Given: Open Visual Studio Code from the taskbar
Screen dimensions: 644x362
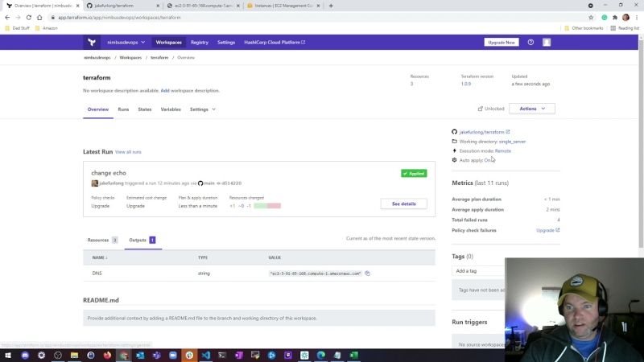Looking at the screenshot, I should coord(206,355).
